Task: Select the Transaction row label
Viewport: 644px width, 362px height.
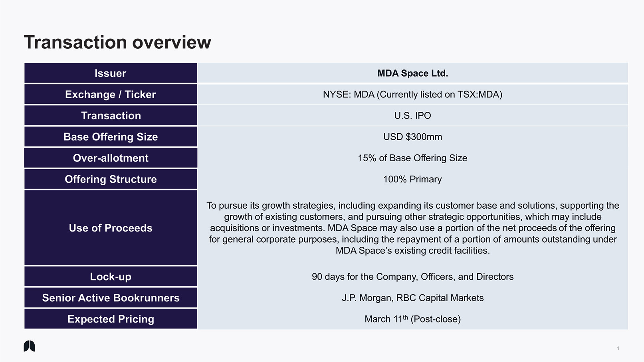Action: (x=111, y=116)
